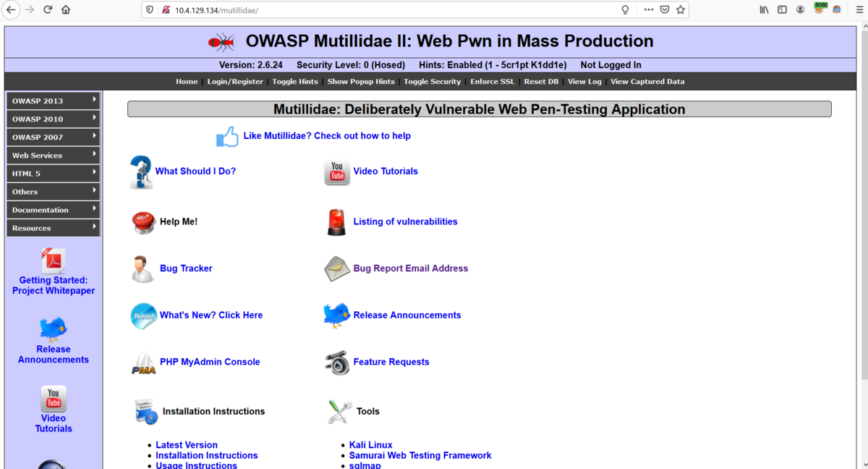Click the What's New globe icon
The width and height of the screenshot is (868, 469).
coord(143,316)
